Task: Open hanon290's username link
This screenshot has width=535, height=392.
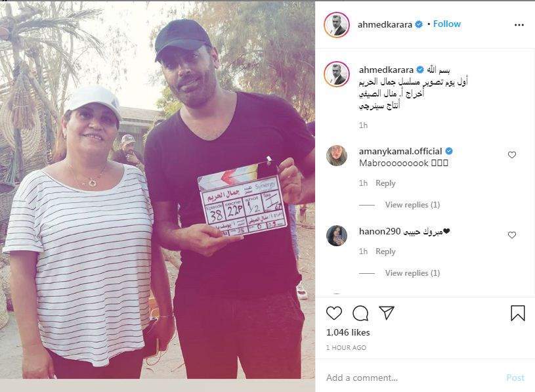Action: pos(380,231)
